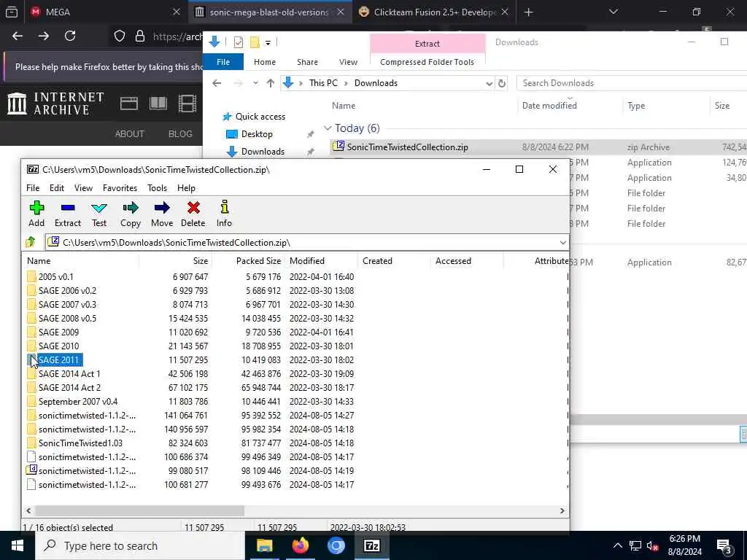Open File Explorer from the taskbar
The height and width of the screenshot is (560, 747).
tap(264, 545)
